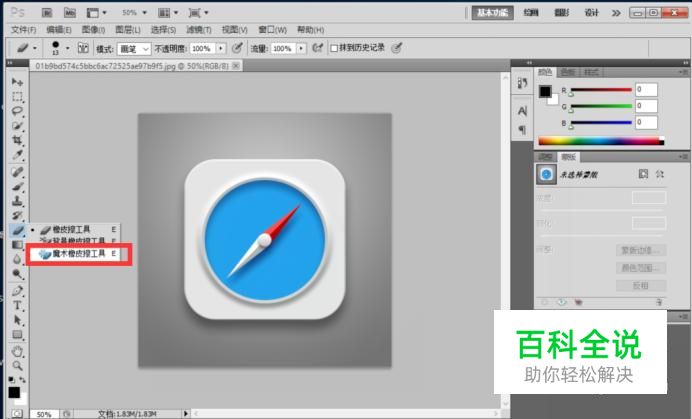
Task: Open the 流量 slider arrow
Action: click(x=301, y=49)
